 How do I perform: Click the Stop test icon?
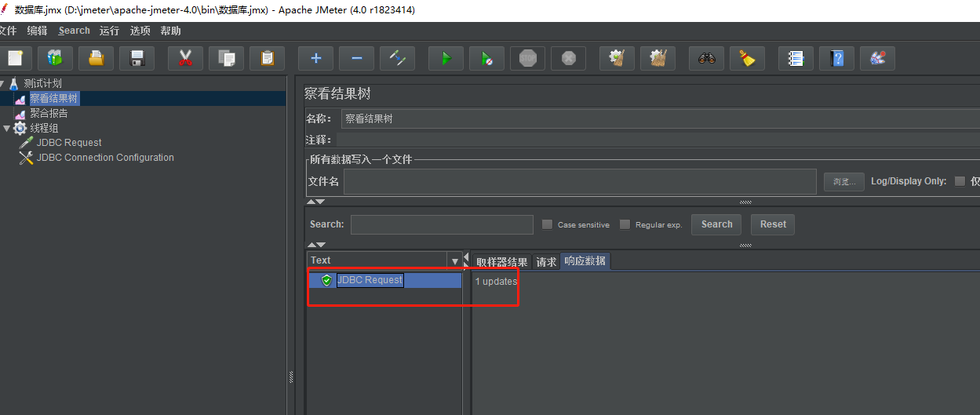click(x=527, y=58)
